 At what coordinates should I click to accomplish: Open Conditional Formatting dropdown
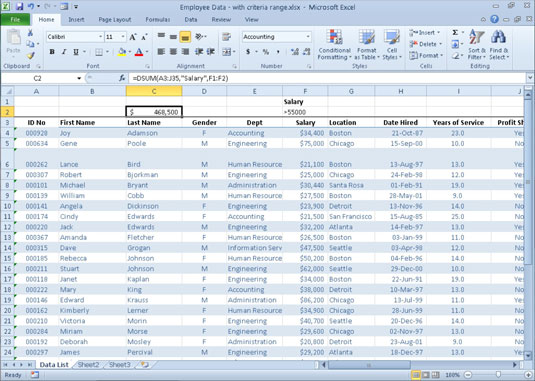334,45
